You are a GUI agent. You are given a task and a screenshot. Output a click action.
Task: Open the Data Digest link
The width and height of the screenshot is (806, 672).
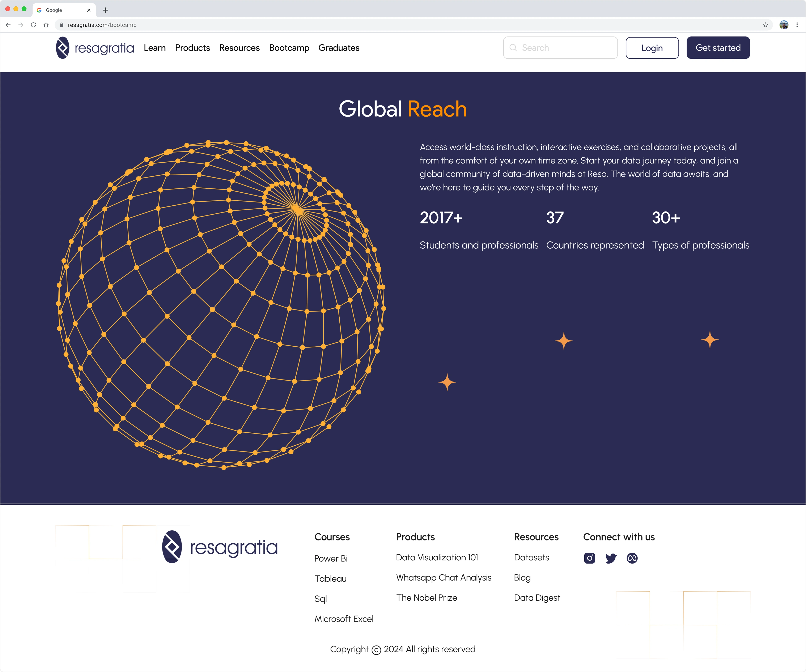[537, 598]
